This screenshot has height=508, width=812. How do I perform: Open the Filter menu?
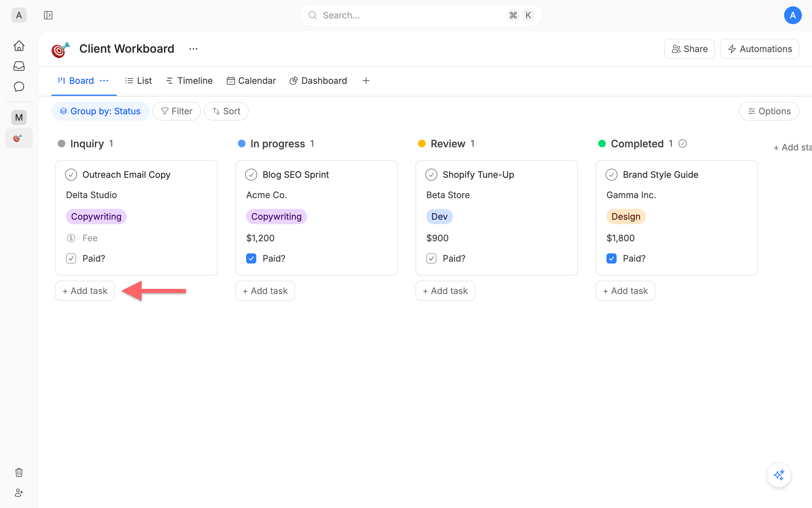176,111
